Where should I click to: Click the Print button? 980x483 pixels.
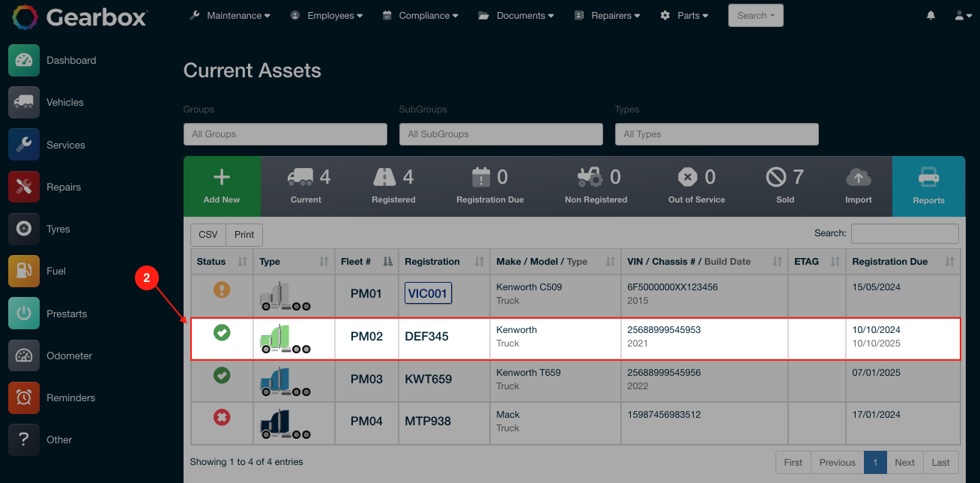tap(244, 234)
